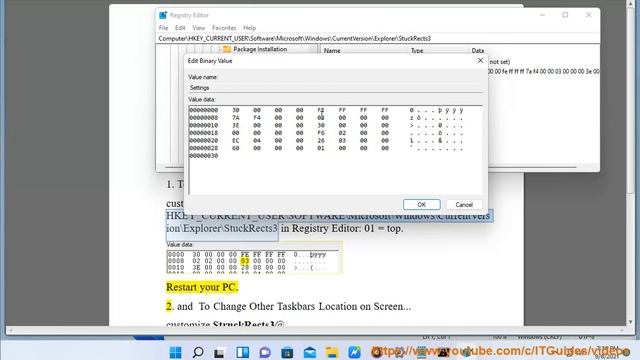Close the Registry Editor window
This screenshot has width=640, height=360.
click(589, 15)
